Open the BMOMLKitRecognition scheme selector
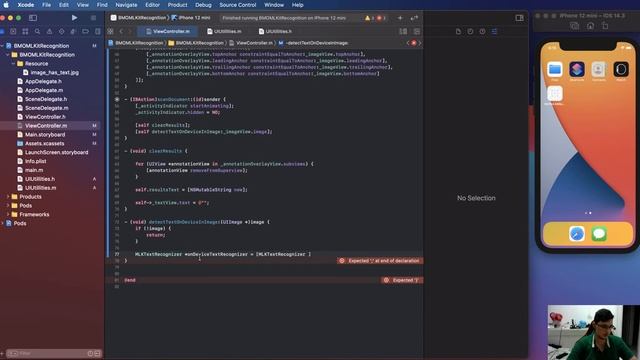Screen dimensions: 640x360 [x=138, y=18]
